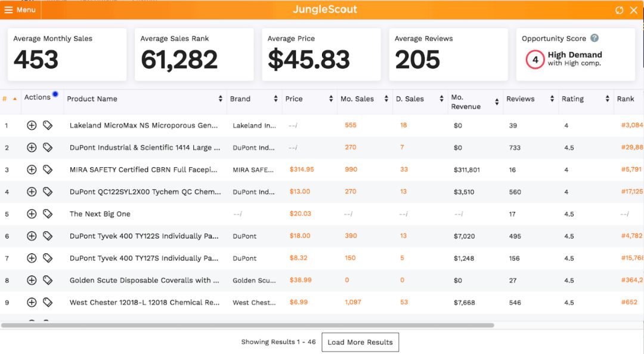
Task: Click the refresh icon in the orange header
Action: 619,10
